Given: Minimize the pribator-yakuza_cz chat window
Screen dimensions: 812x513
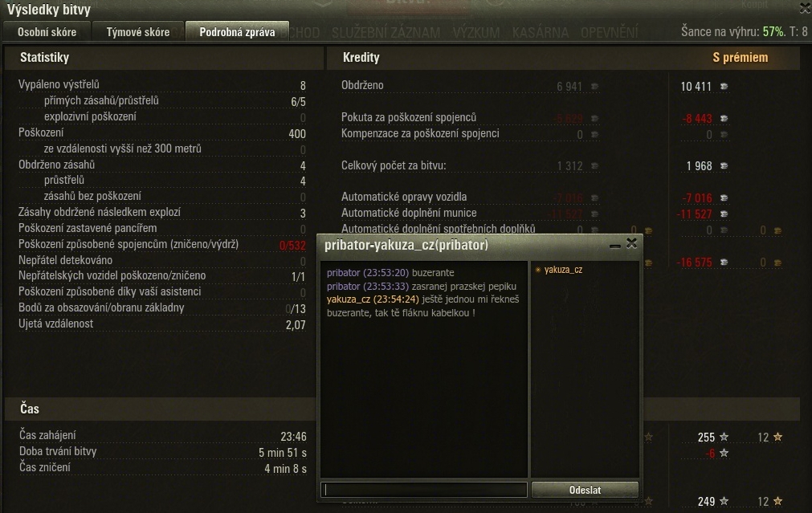Looking at the screenshot, I should (614, 245).
